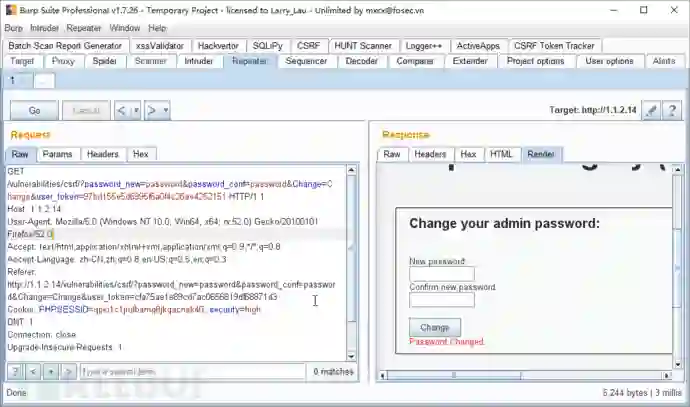
Task: Open the Window menu
Action: tap(125, 28)
